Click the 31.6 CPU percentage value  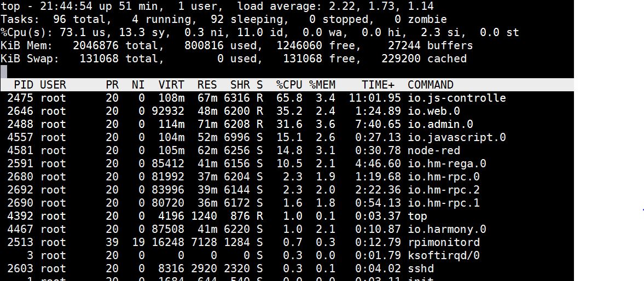[289, 124]
